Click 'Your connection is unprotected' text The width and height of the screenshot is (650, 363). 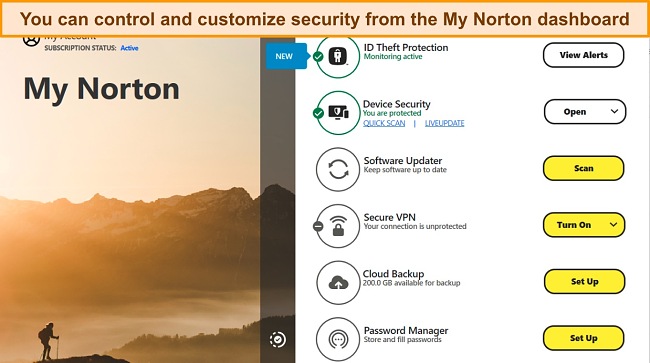[x=415, y=227]
